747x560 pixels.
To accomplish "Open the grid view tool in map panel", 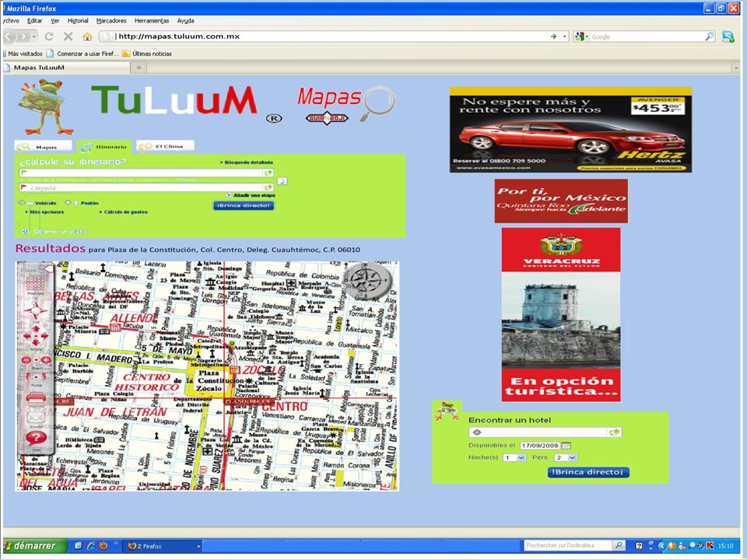I will coord(35,283).
